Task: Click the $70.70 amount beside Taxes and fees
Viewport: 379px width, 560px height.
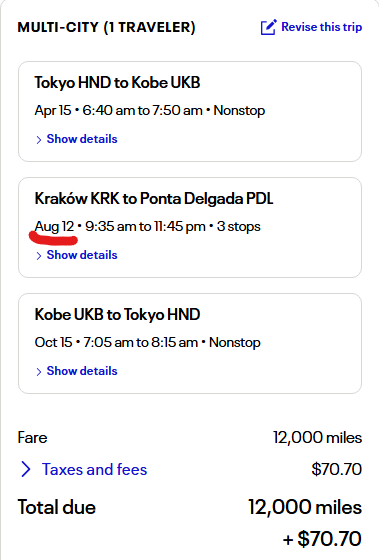Action: click(336, 469)
